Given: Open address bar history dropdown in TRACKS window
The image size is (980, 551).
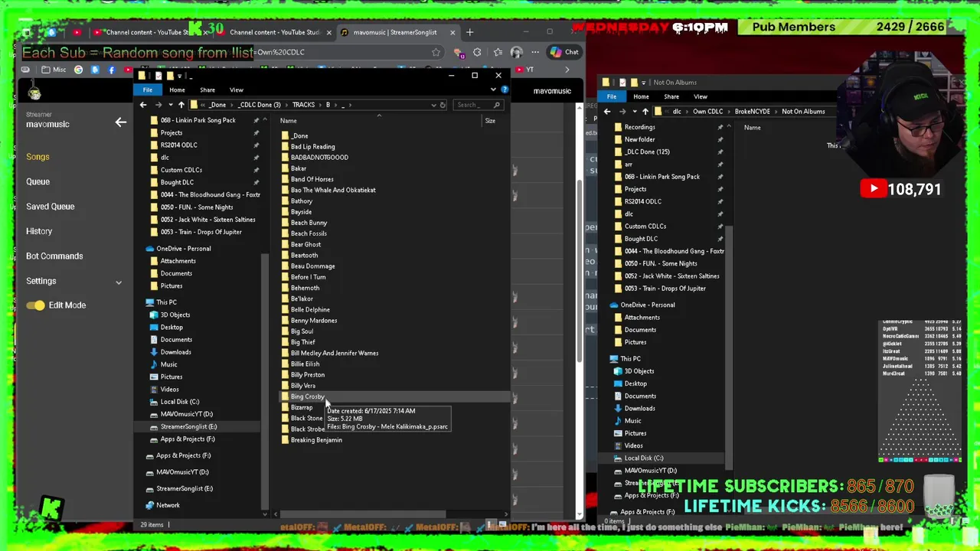Looking at the screenshot, I should 433,105.
